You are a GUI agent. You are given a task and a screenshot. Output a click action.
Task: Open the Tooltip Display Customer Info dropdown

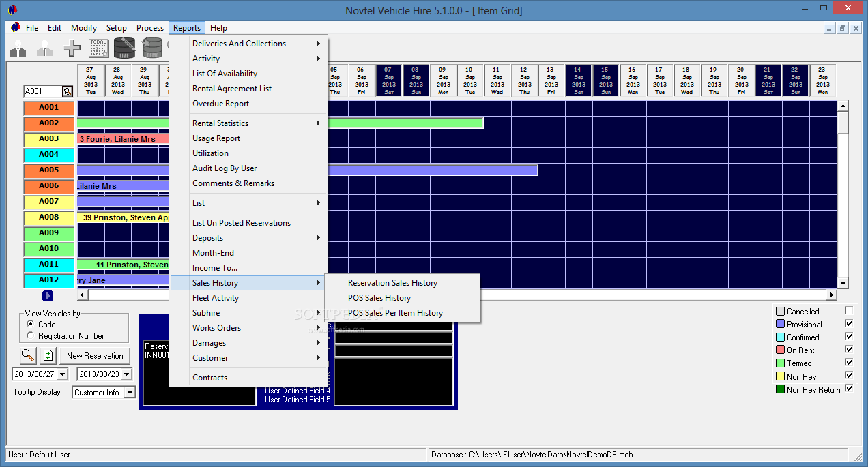pos(130,393)
